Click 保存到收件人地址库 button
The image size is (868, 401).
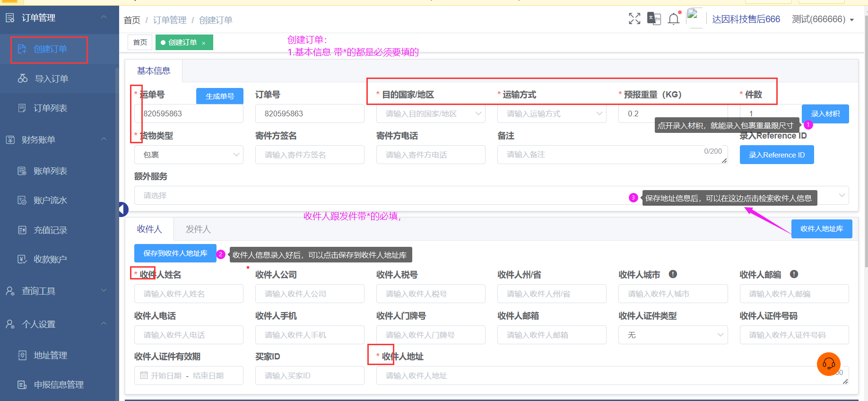175,253
